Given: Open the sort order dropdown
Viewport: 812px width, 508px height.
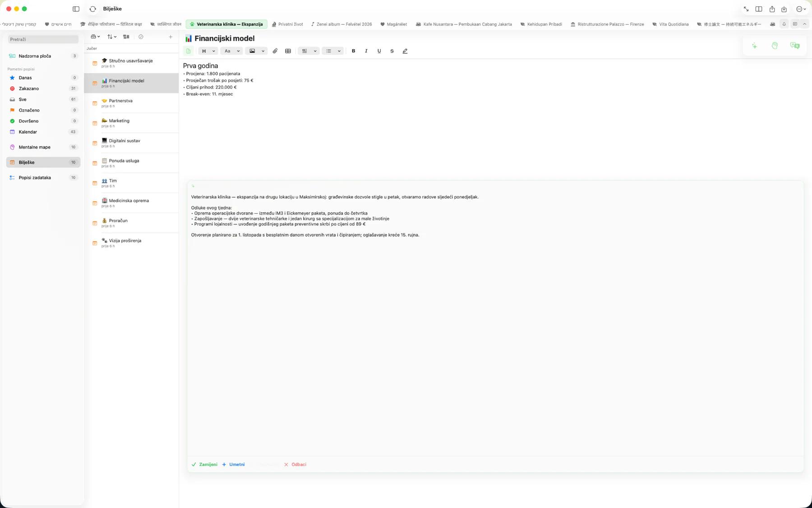Looking at the screenshot, I should click(112, 37).
